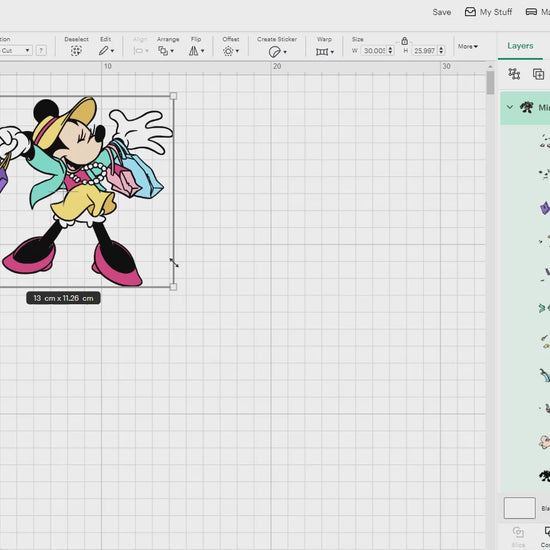
Task: Click the width W stepper arrows
Action: point(390,51)
